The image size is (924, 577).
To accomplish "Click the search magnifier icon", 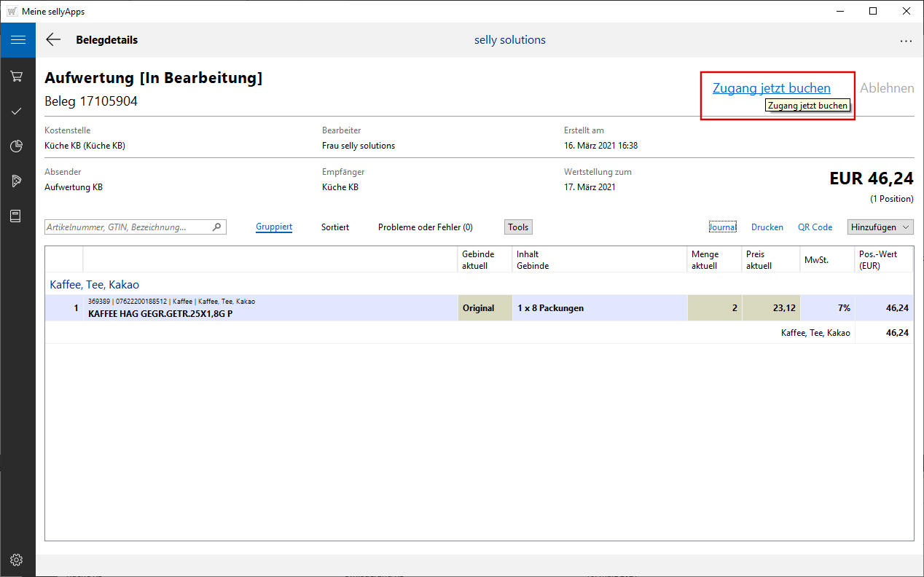I will [216, 227].
